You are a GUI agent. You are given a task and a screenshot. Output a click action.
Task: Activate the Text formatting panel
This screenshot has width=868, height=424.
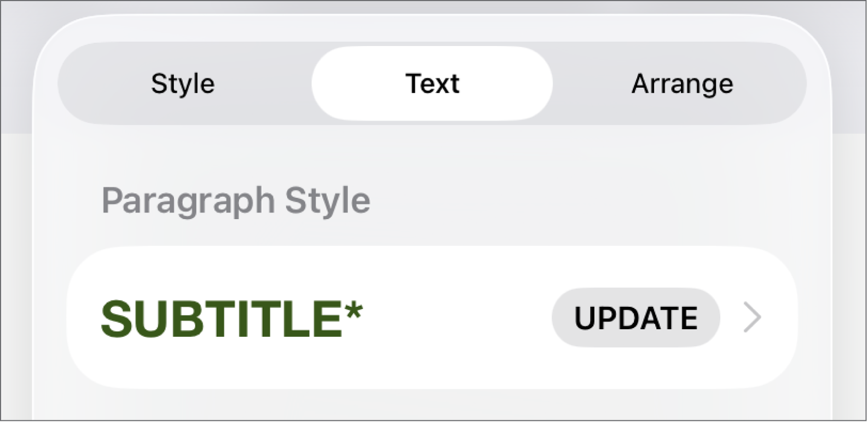pyautogui.click(x=432, y=83)
